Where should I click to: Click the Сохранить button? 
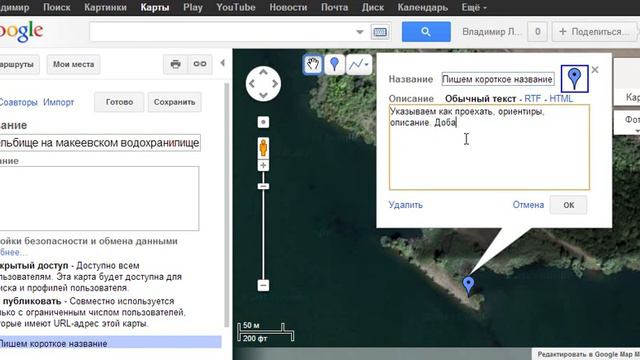pyautogui.click(x=174, y=102)
